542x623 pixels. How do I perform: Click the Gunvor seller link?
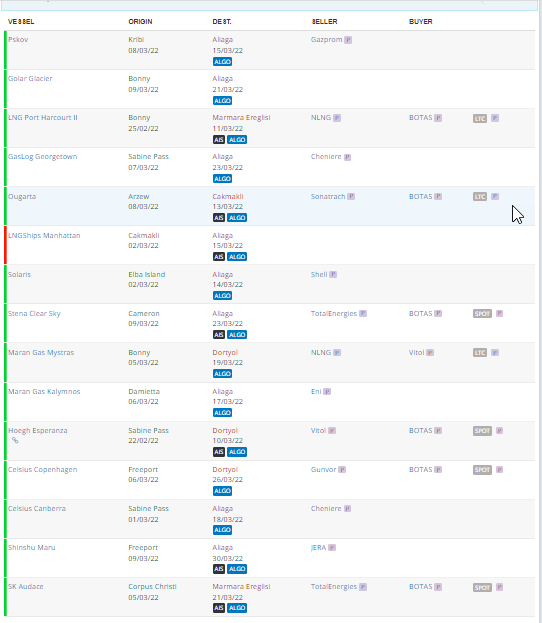(x=323, y=470)
